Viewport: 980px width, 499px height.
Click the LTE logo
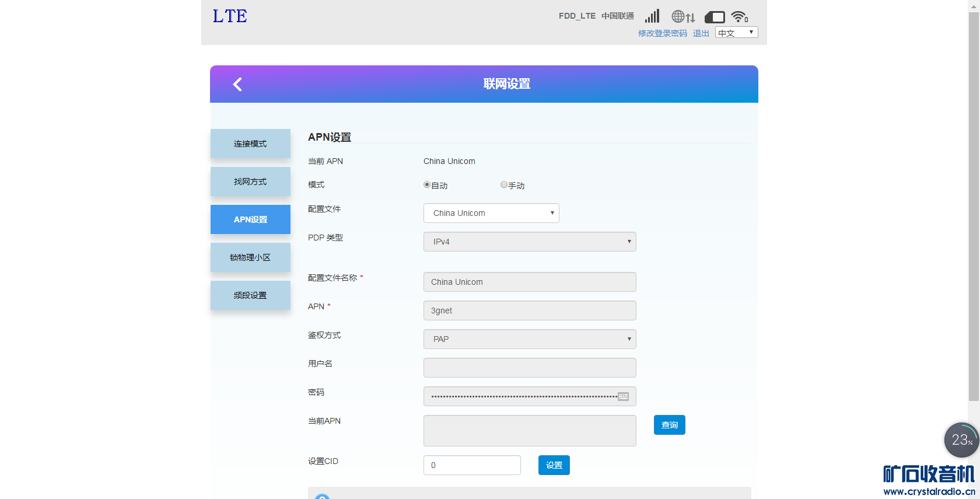coord(230,16)
